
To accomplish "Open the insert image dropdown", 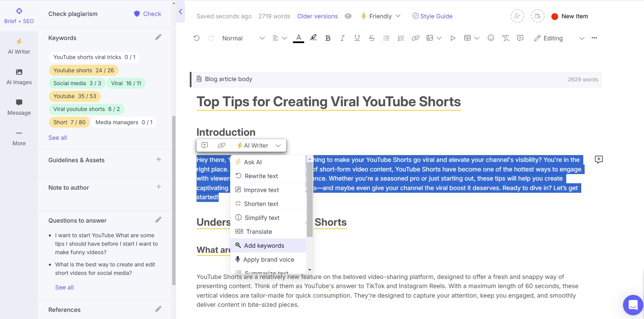I will 434,38.
